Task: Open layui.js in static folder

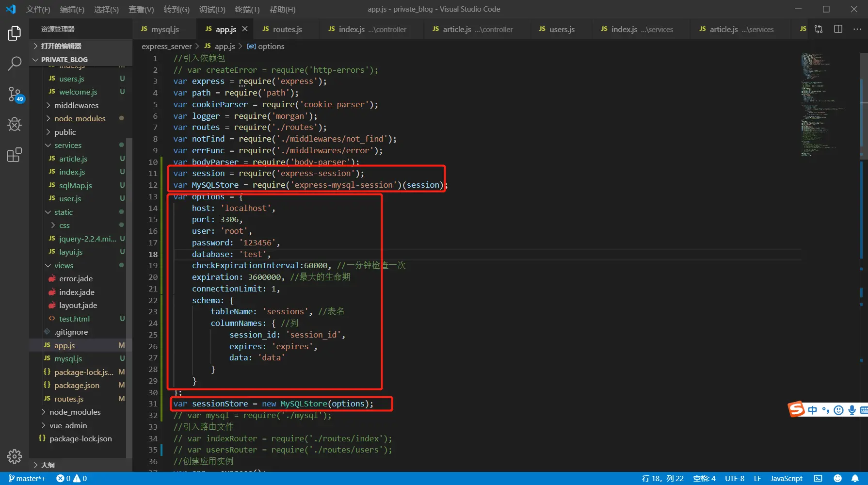Action: pyautogui.click(x=71, y=252)
